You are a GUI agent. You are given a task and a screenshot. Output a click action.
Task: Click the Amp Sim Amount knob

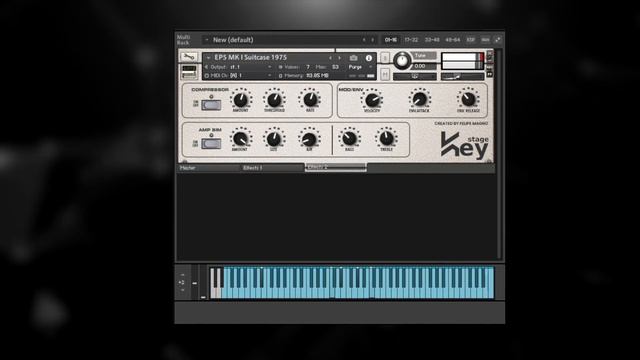point(240,139)
